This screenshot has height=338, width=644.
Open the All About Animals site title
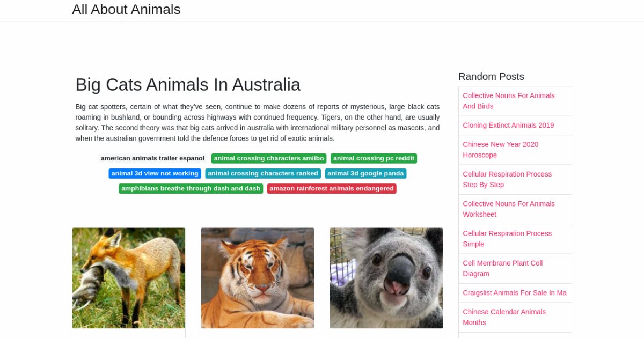click(x=126, y=10)
